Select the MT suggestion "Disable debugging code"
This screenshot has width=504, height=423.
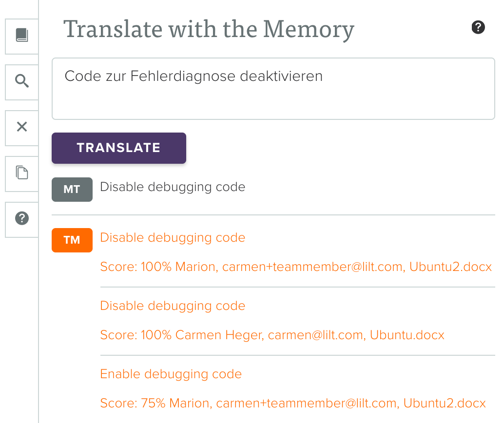(173, 187)
